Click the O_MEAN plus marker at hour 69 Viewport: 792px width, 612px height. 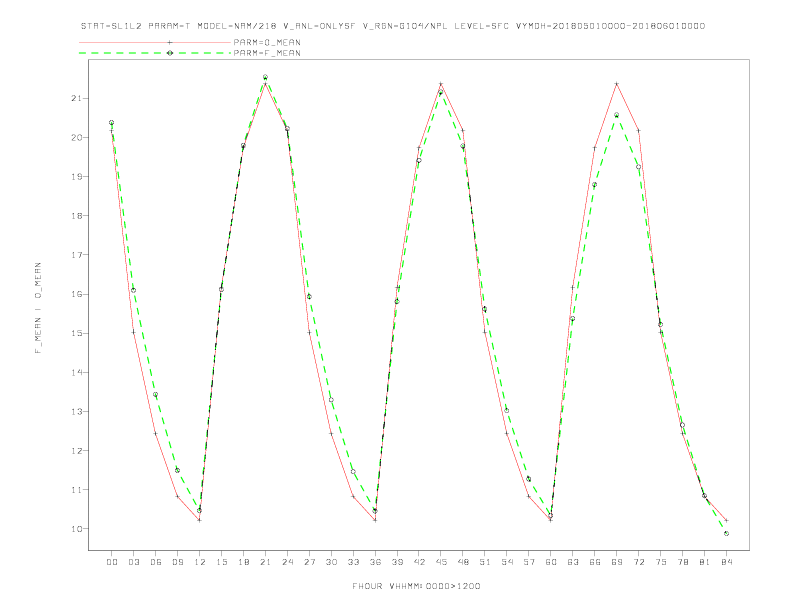(616, 84)
